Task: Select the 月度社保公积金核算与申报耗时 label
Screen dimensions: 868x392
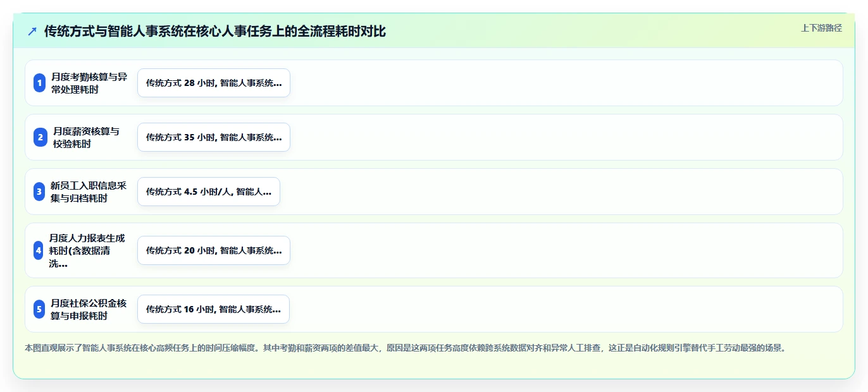Action: [x=89, y=309]
